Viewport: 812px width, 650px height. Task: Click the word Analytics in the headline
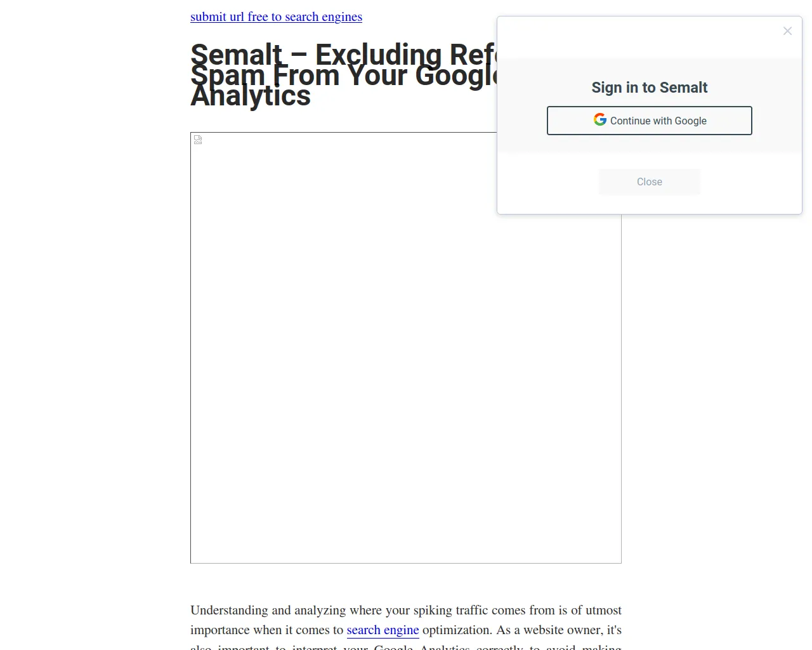[251, 96]
